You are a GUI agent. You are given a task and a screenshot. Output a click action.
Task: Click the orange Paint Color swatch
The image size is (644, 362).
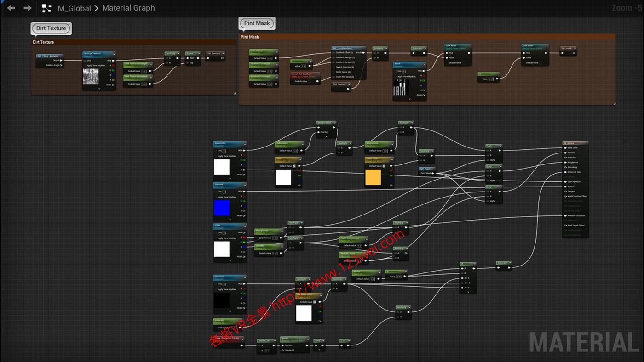pyautogui.click(x=373, y=177)
